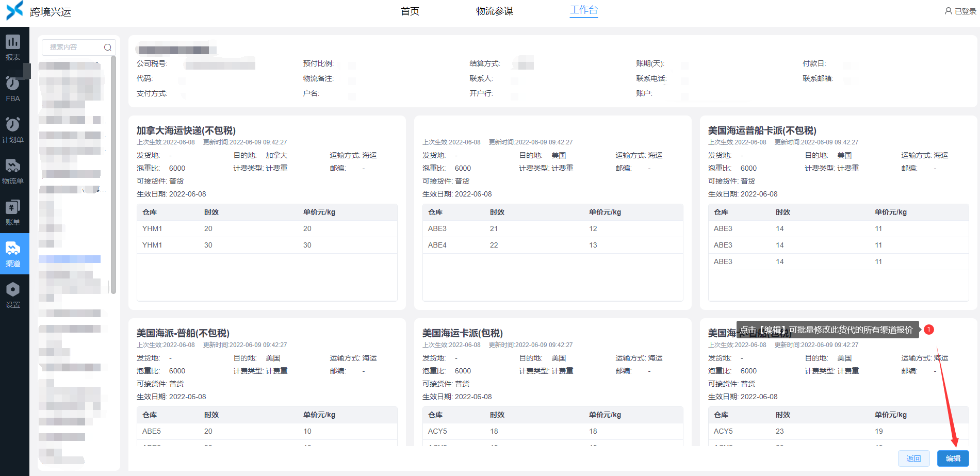Click the 美国海运卡派(包税) card title
The height and width of the screenshot is (476, 980).
pyautogui.click(x=463, y=333)
